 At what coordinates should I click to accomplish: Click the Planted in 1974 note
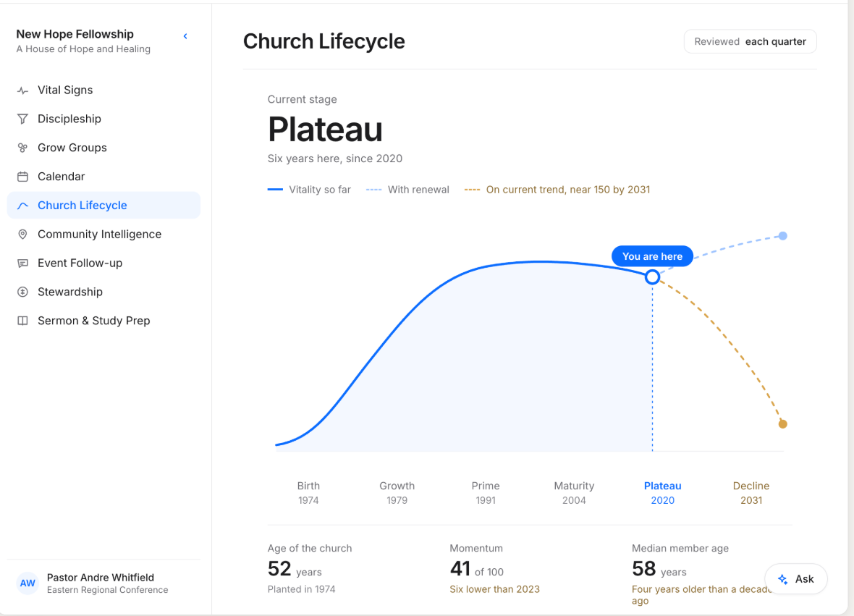[301, 589]
